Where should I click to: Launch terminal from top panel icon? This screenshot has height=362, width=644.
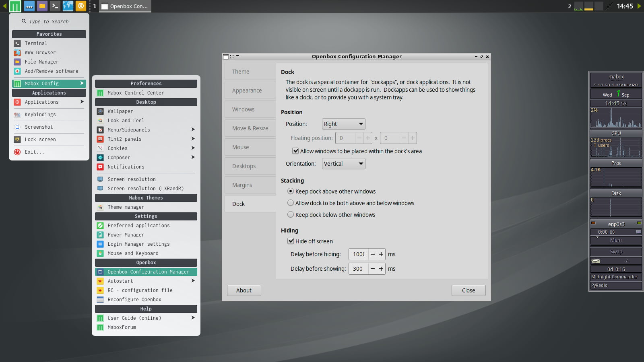(55, 6)
